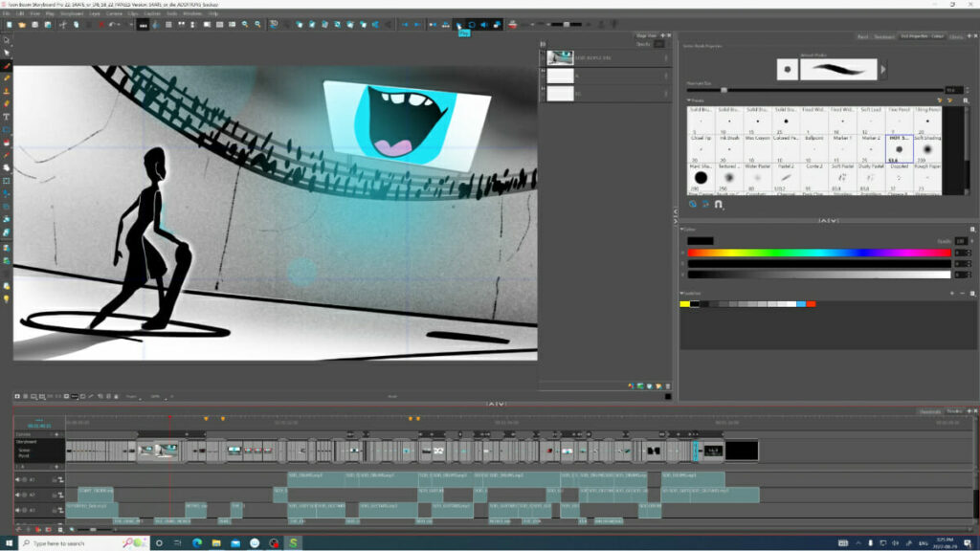The image size is (980, 551).
Task: Select the Chisel Tip brush preset
Action: (701, 149)
